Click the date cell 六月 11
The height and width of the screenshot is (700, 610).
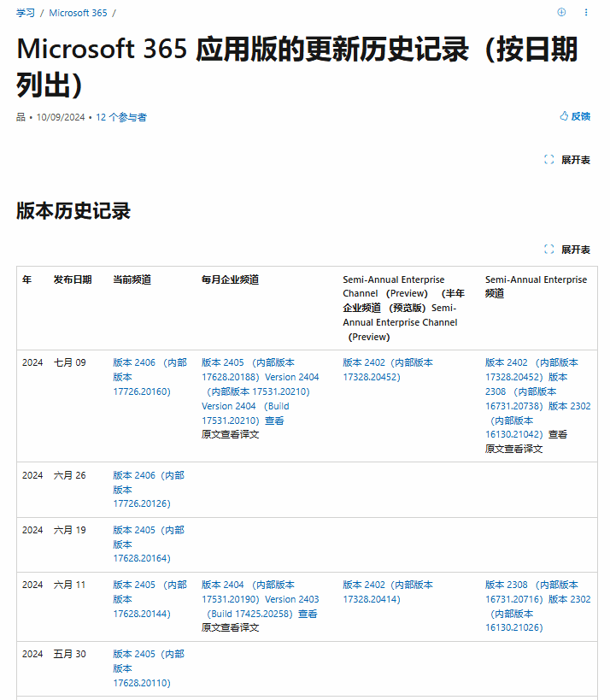pos(69,585)
